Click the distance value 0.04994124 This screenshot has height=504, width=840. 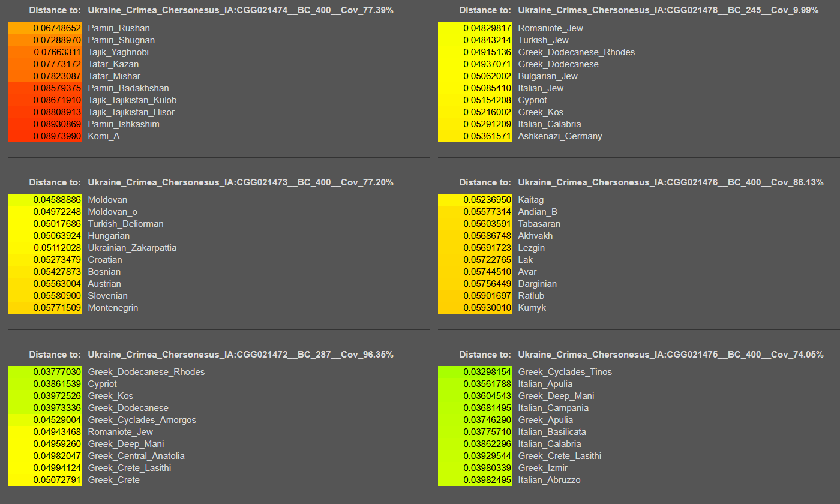pyautogui.click(x=57, y=468)
